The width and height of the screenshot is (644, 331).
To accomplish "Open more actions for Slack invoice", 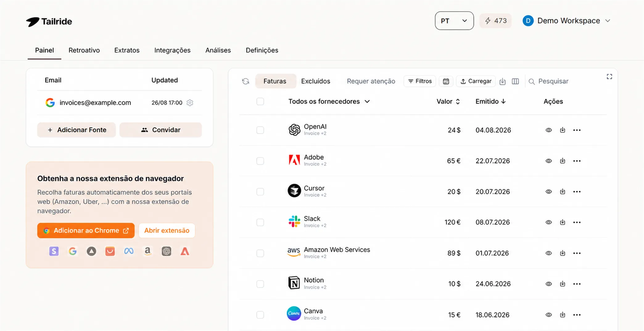I will 577,222.
